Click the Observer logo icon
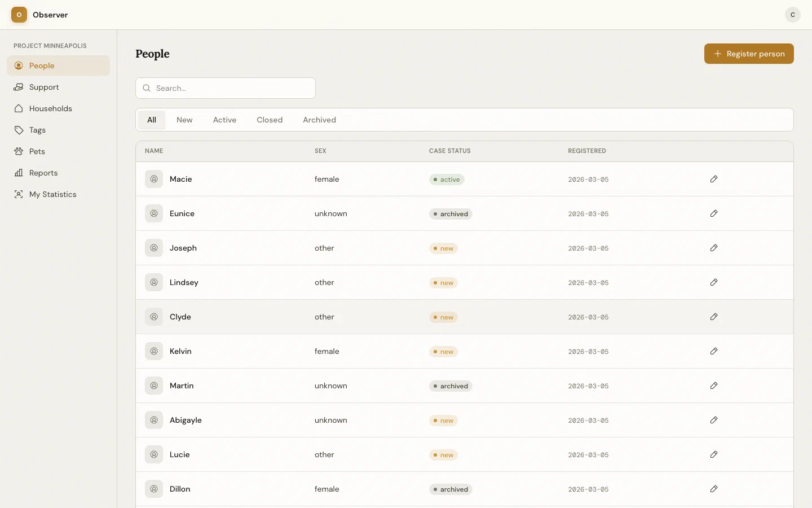This screenshot has width=812, height=508. (x=19, y=15)
